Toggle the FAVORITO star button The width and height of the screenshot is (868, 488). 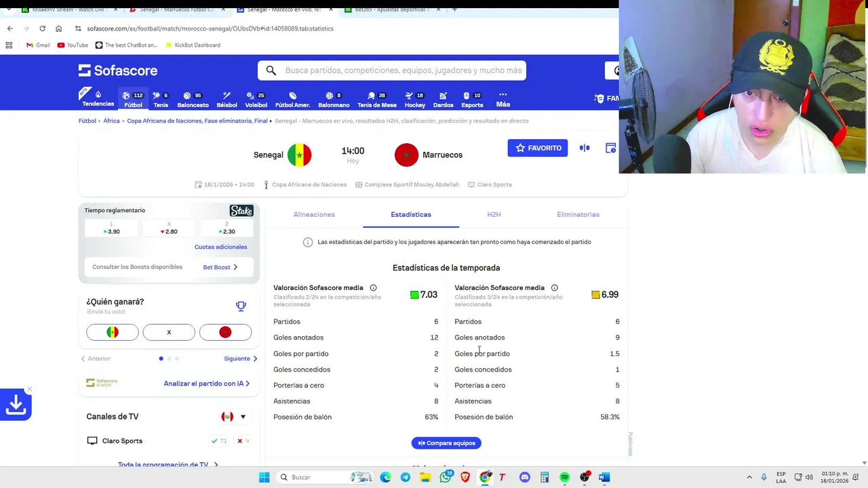pos(538,148)
